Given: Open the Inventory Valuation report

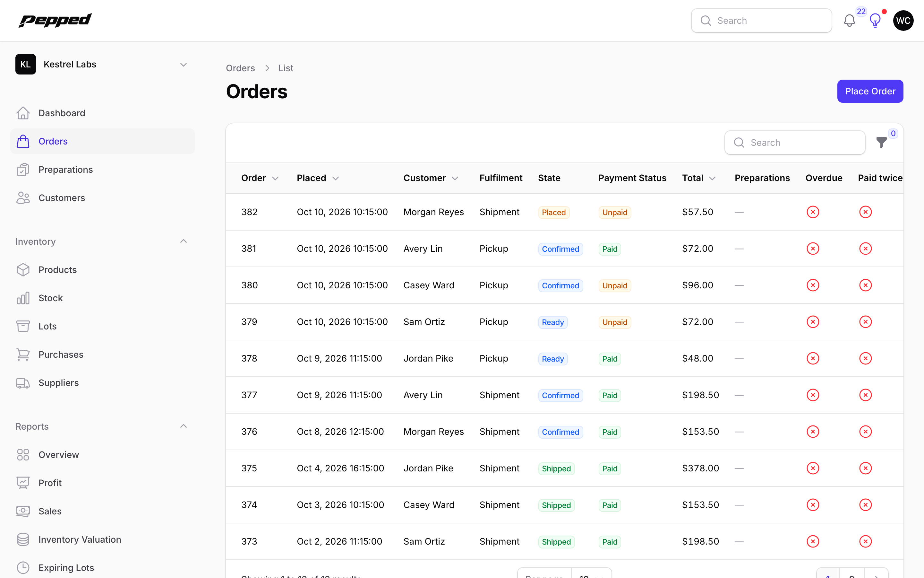Looking at the screenshot, I should tap(102, 540).
